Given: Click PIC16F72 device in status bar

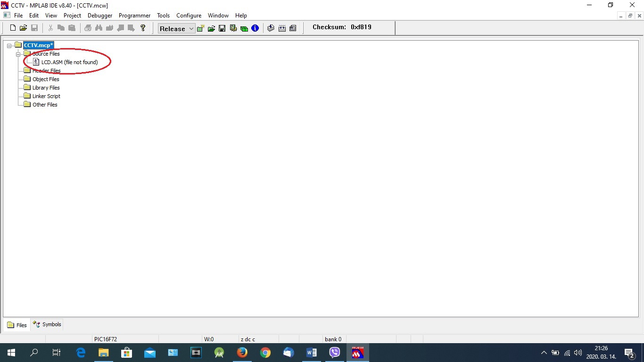Looking at the screenshot, I should [x=106, y=339].
